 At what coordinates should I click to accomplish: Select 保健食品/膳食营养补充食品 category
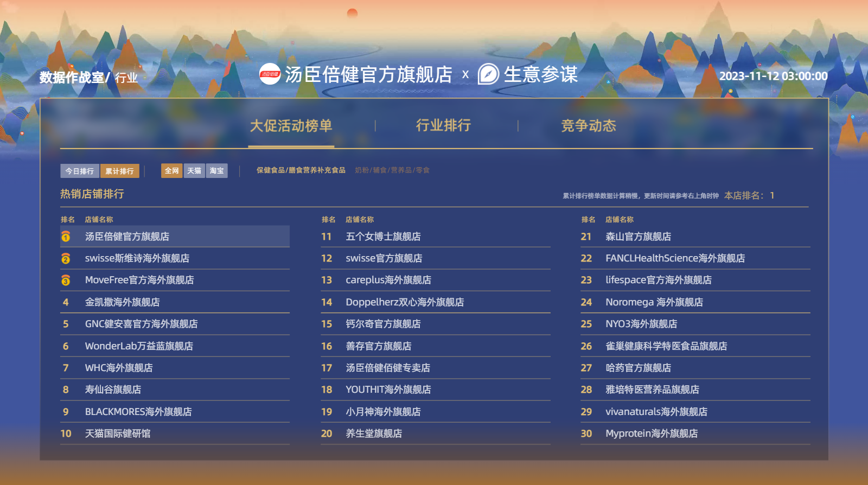click(x=301, y=170)
